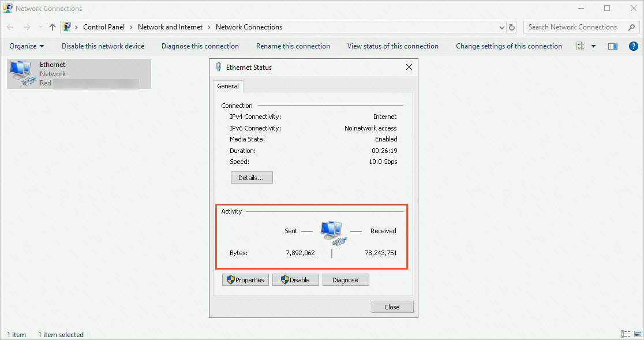Open more view options with the down arrow
Viewport: 644px width, 340px height.
coord(592,46)
